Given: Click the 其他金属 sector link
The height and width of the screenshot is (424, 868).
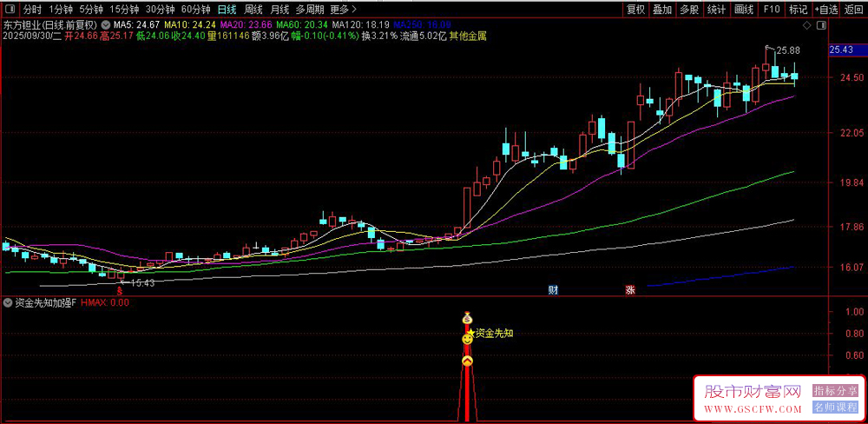Looking at the screenshot, I should coord(468,36).
